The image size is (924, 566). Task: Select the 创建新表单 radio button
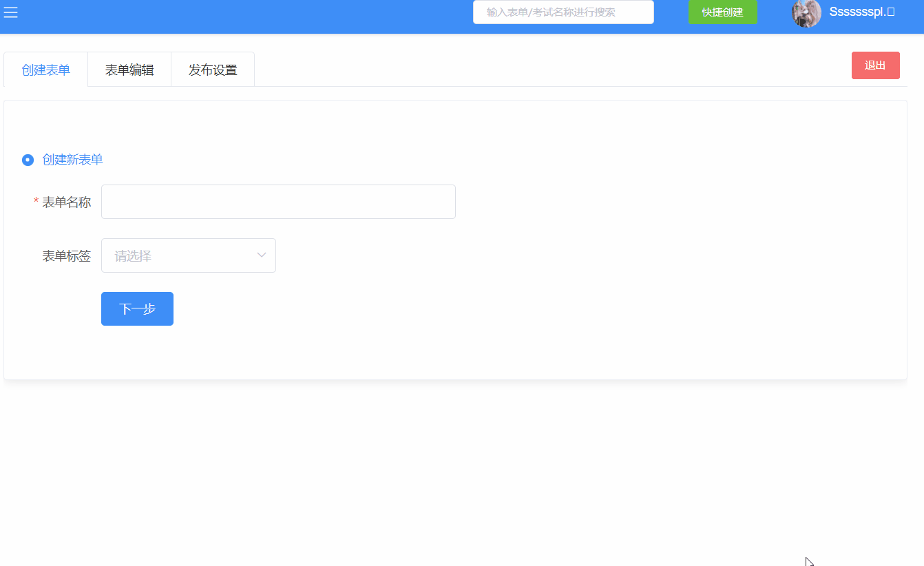(28, 160)
